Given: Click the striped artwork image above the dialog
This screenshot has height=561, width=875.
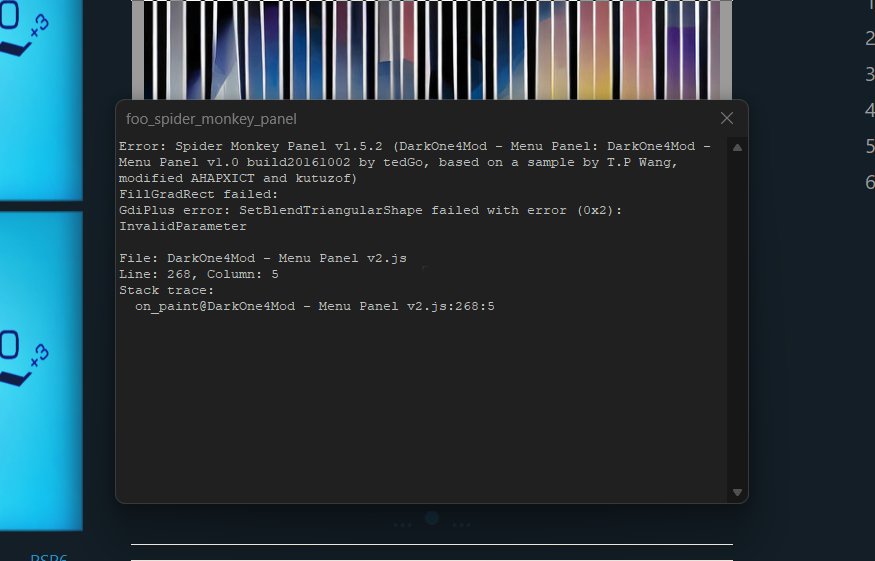Looking at the screenshot, I should 431,50.
